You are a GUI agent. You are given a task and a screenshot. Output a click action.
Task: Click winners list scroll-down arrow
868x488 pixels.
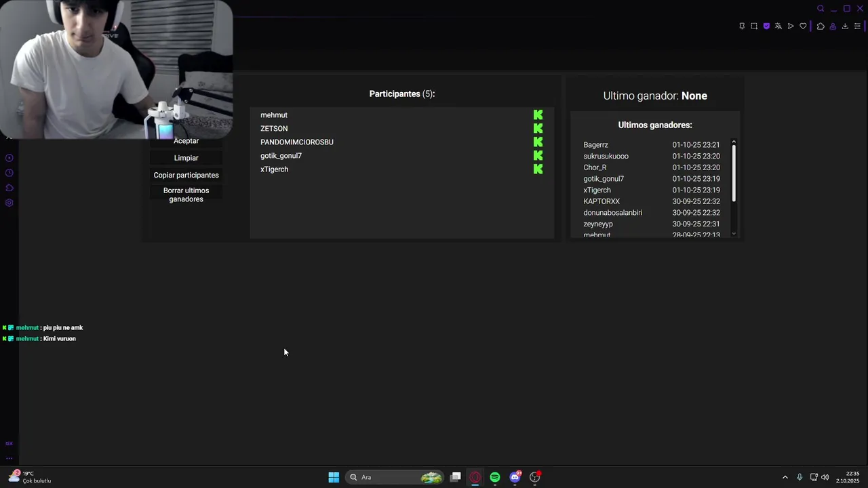click(x=734, y=234)
